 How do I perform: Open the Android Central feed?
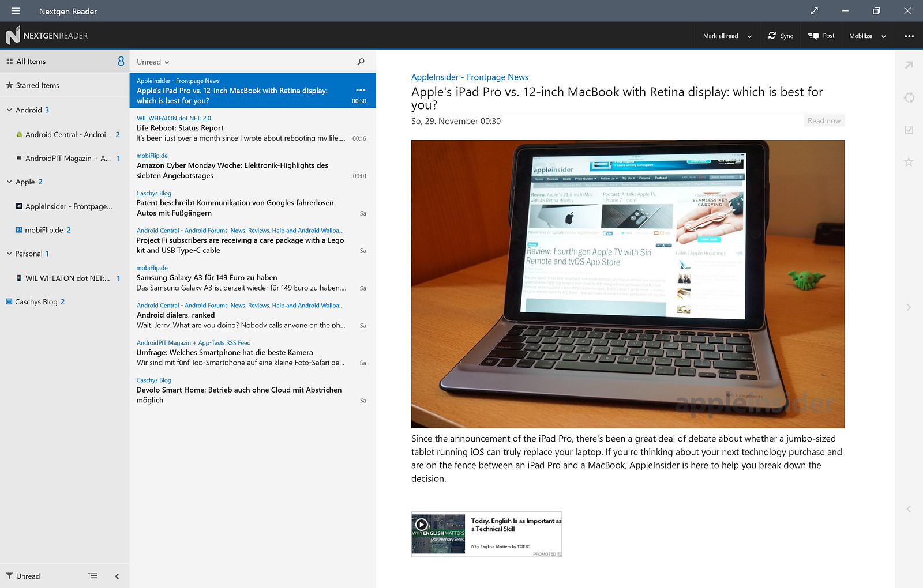[65, 134]
